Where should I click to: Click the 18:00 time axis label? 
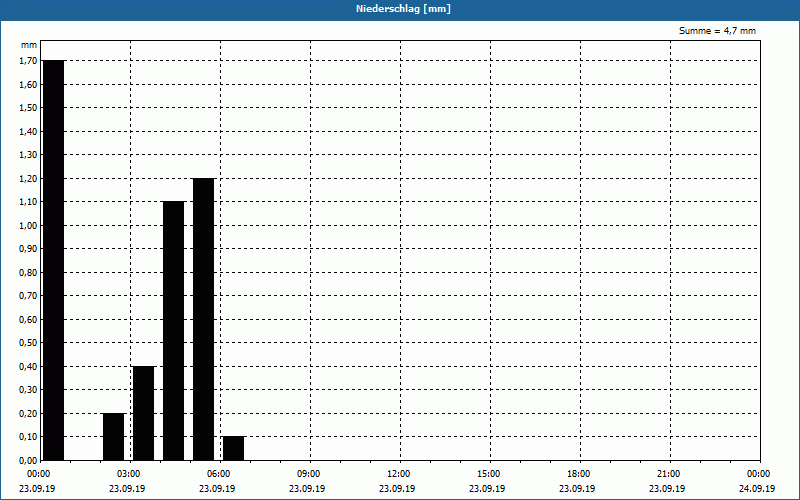(579, 474)
